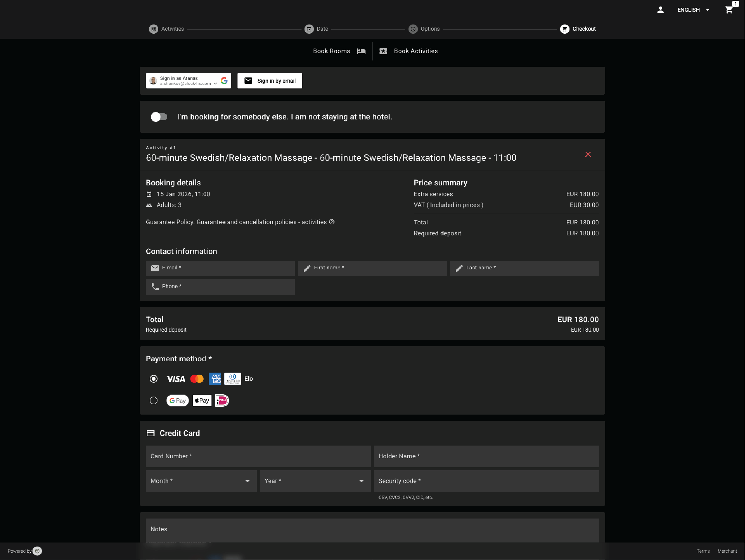Click the Activities step grid icon

click(x=153, y=29)
